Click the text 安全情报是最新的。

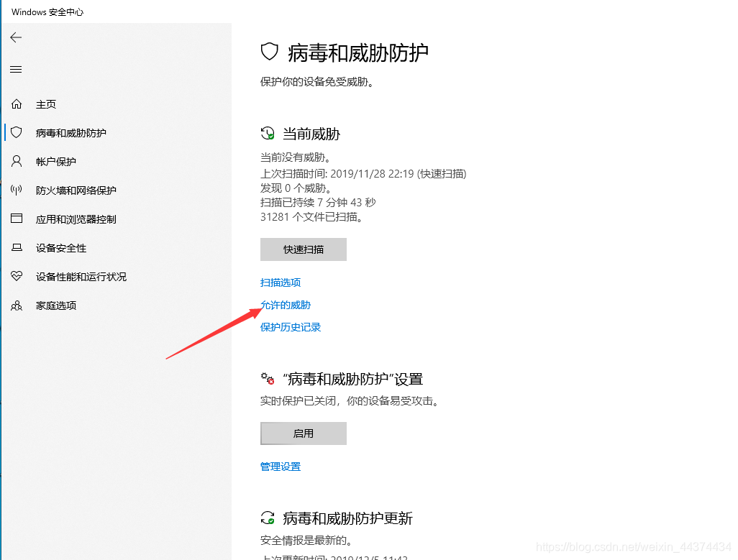[x=306, y=541]
